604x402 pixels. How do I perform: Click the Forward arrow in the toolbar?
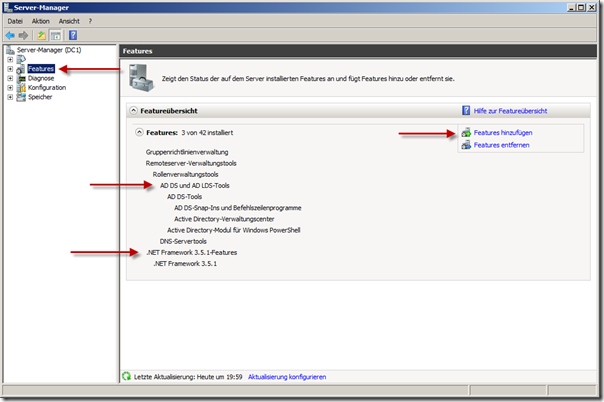coord(23,35)
